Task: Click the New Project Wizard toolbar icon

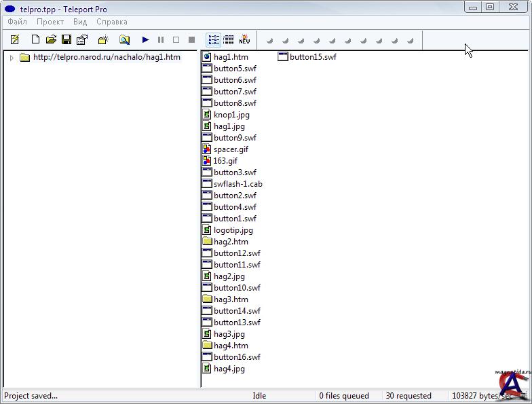Action: tap(15, 40)
